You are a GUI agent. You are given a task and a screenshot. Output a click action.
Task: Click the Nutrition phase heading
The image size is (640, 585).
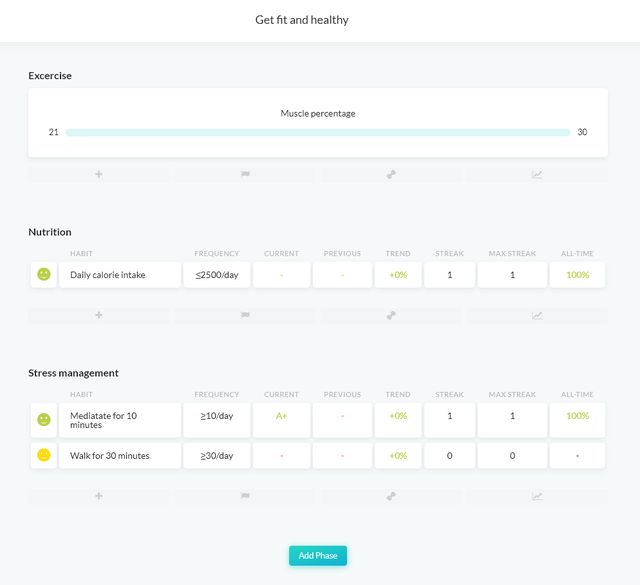pyautogui.click(x=50, y=232)
